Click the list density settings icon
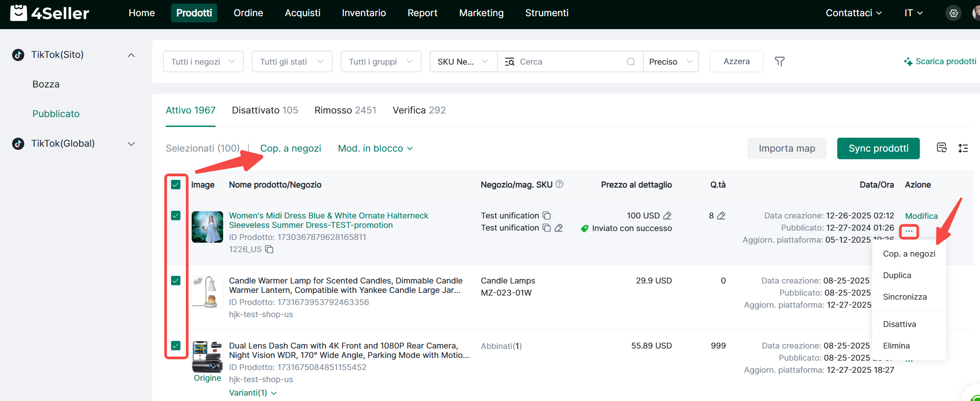Screen dimensions: 980x401 [x=963, y=148]
